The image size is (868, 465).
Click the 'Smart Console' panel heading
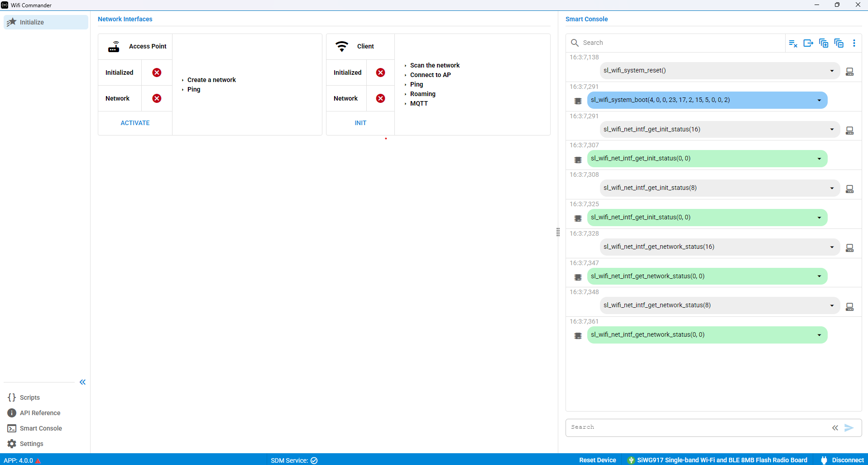point(586,19)
